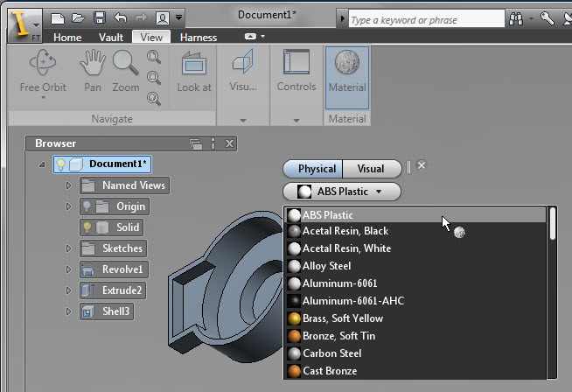This screenshot has height=392, width=572.
Task: Select the Solid browser item
Action: click(112, 227)
